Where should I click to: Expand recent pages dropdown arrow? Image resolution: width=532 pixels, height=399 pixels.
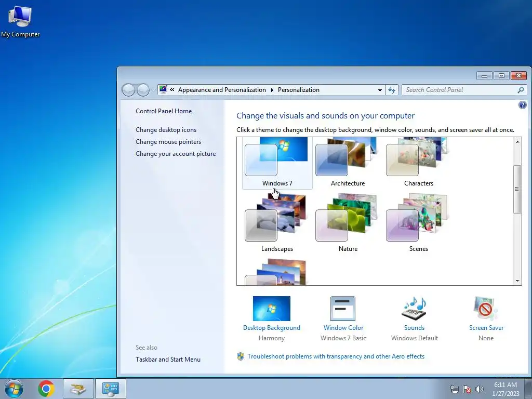pyautogui.click(x=153, y=90)
